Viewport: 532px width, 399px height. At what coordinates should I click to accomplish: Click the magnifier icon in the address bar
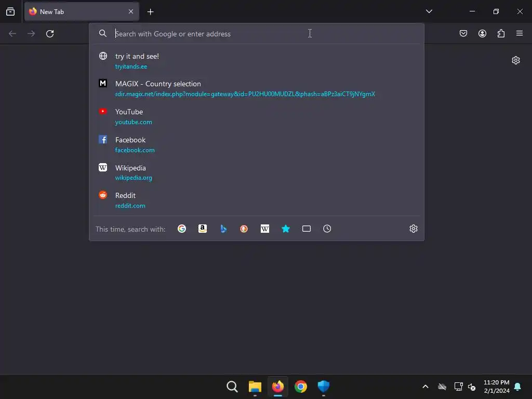[x=103, y=33]
